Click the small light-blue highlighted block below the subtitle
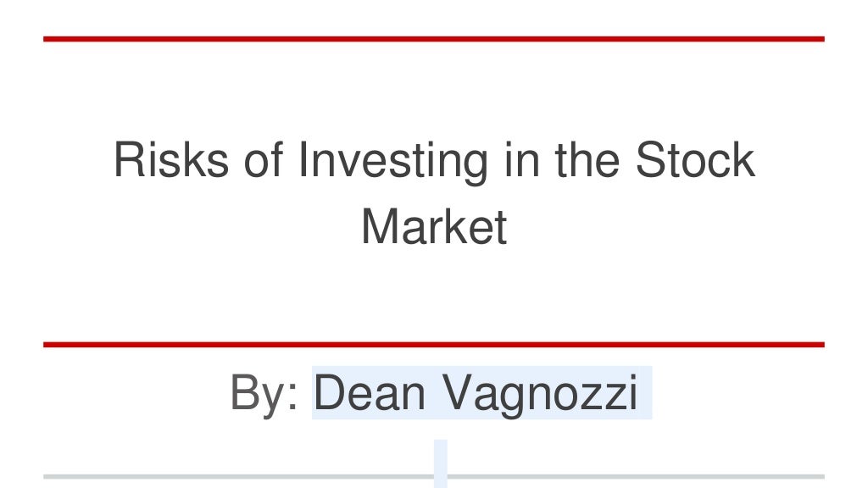Image resolution: width=868 pixels, height=488 pixels. tap(441, 463)
